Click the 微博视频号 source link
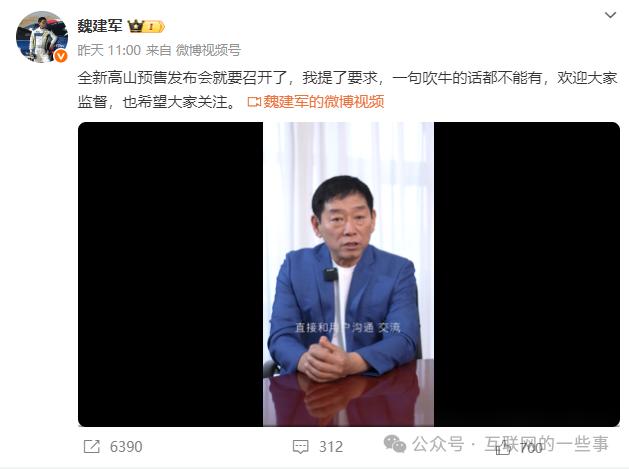The width and height of the screenshot is (629, 469). [208, 51]
